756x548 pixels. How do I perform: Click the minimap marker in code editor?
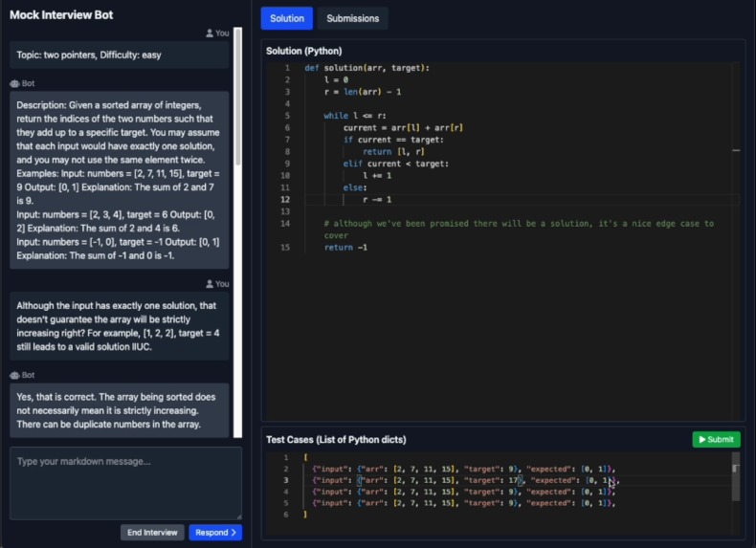point(736,150)
